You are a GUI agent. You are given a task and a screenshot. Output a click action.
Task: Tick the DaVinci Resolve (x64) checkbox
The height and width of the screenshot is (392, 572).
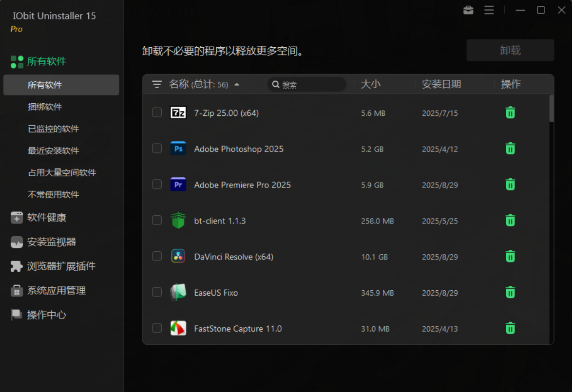coord(157,256)
